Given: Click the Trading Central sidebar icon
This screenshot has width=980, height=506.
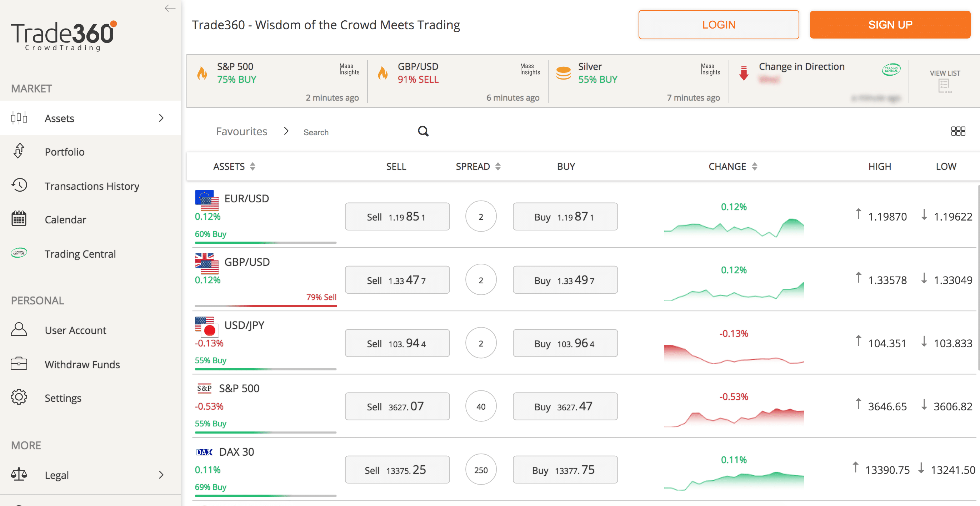Looking at the screenshot, I should pyautogui.click(x=19, y=253).
